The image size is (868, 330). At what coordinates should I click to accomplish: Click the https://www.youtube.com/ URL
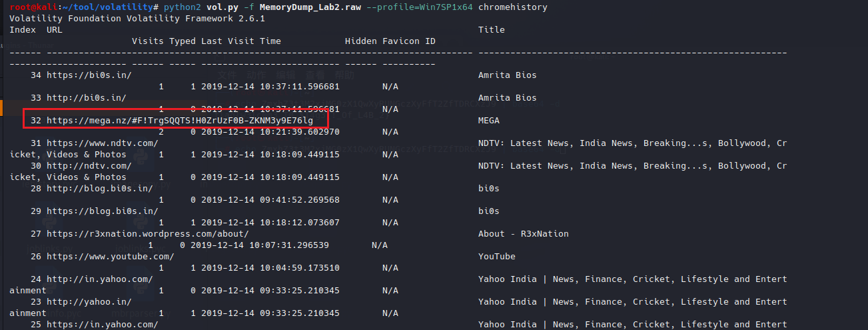pos(110,257)
